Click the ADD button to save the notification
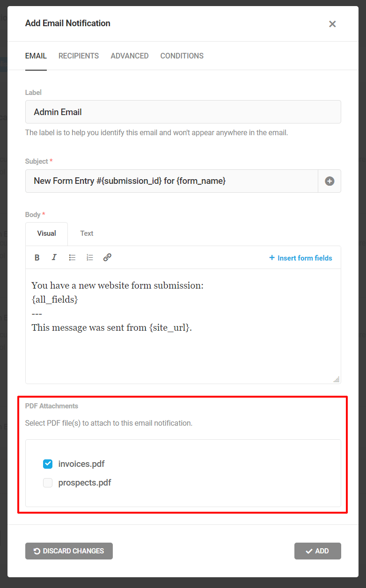 (x=318, y=551)
